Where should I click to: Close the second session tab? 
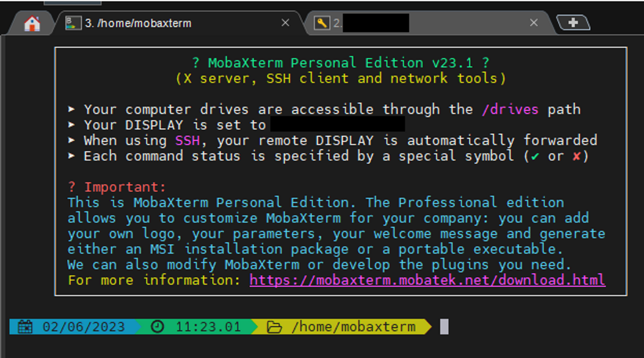[x=534, y=23]
